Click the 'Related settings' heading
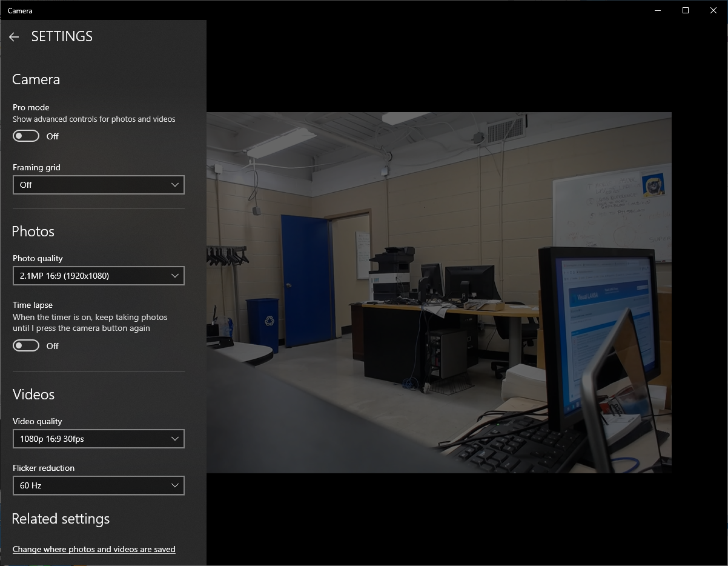 coord(61,519)
